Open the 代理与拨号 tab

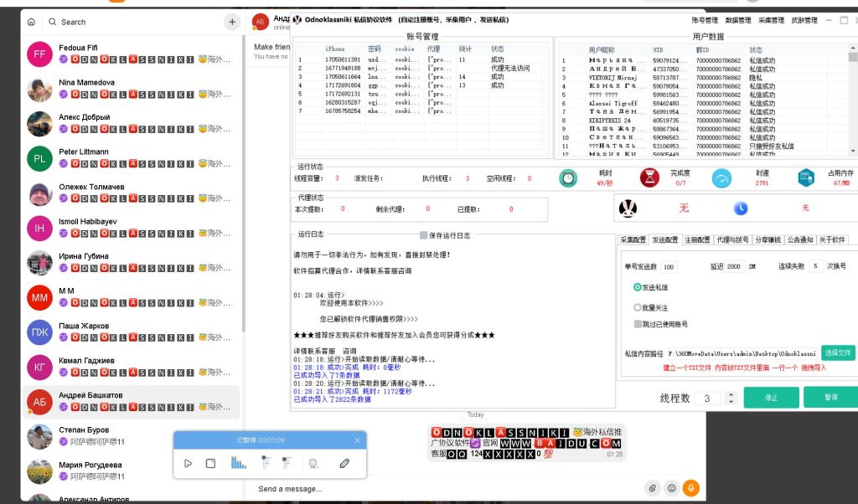tap(732, 239)
